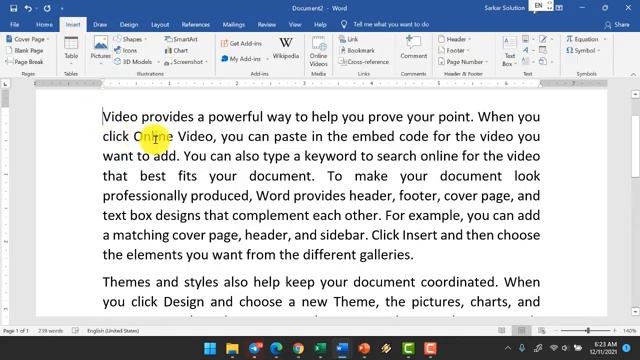Open the Header dropdown
The height and width of the screenshot is (360, 640).
[454, 39]
